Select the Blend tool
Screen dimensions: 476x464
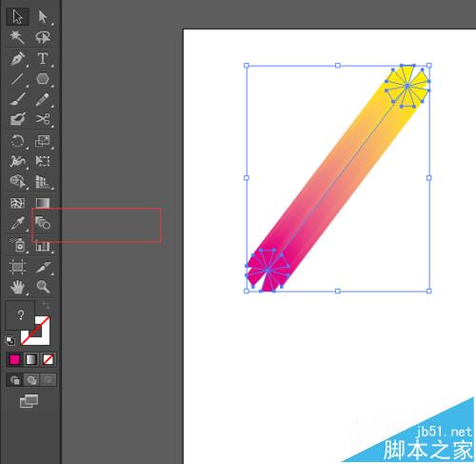(43, 223)
